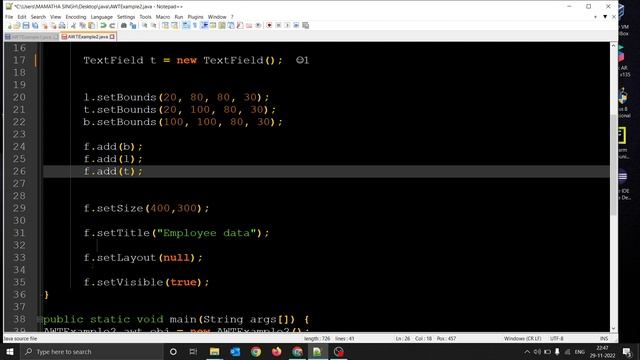Start macro recording with red button

(269, 25)
